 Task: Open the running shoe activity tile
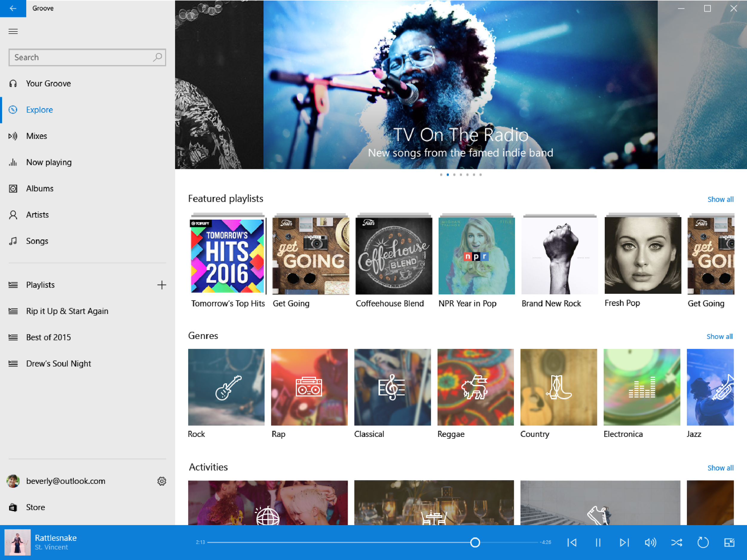coord(600,503)
